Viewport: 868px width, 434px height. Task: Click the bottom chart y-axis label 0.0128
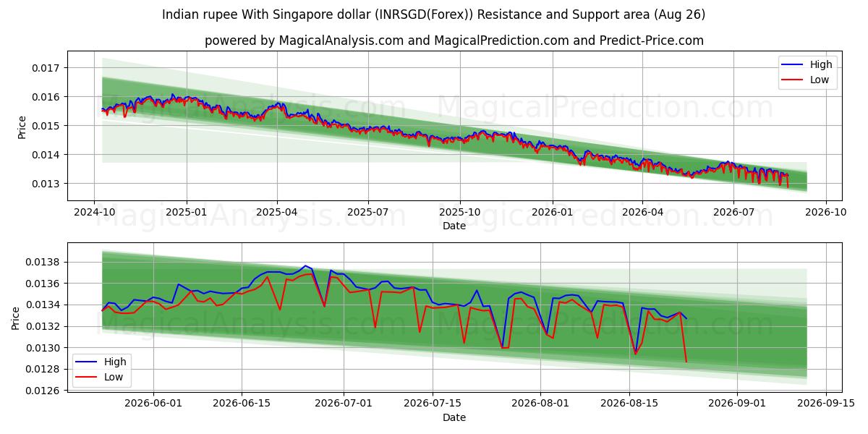(43, 369)
